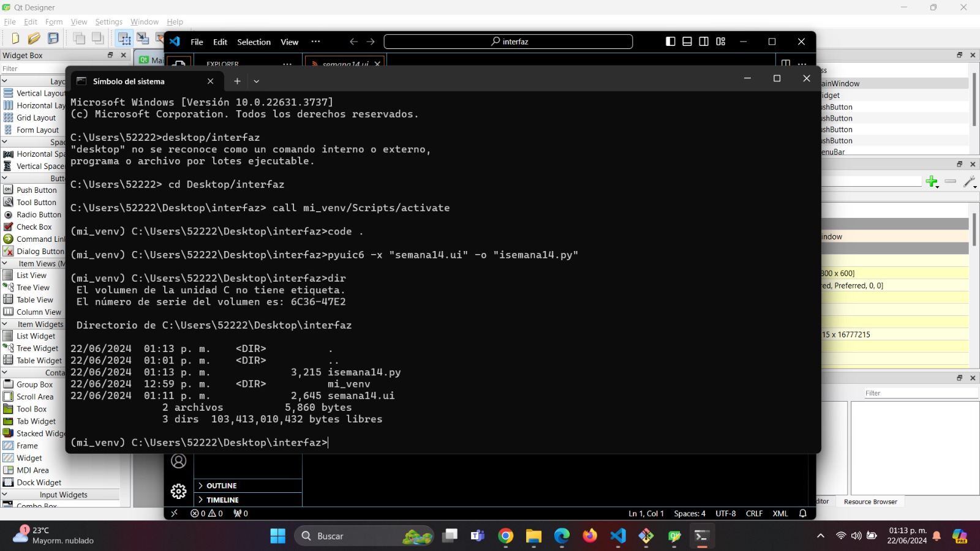
Task: Float the Object Inspector panel
Action: point(960,55)
